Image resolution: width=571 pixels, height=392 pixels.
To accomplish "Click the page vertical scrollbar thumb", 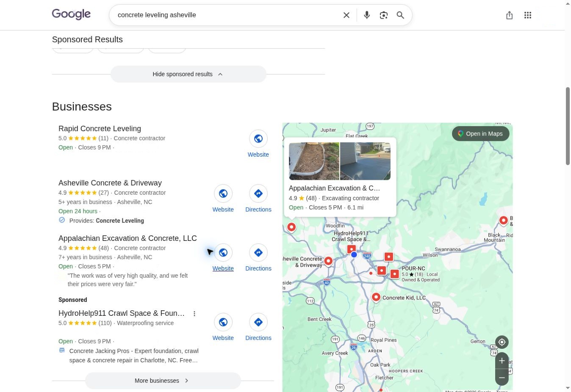I will 568,126.
